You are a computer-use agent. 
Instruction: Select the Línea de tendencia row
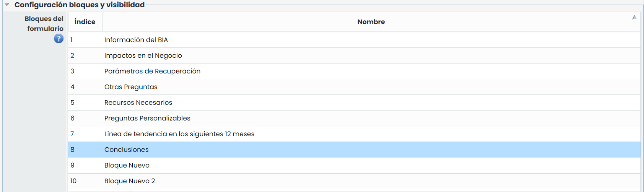179,134
